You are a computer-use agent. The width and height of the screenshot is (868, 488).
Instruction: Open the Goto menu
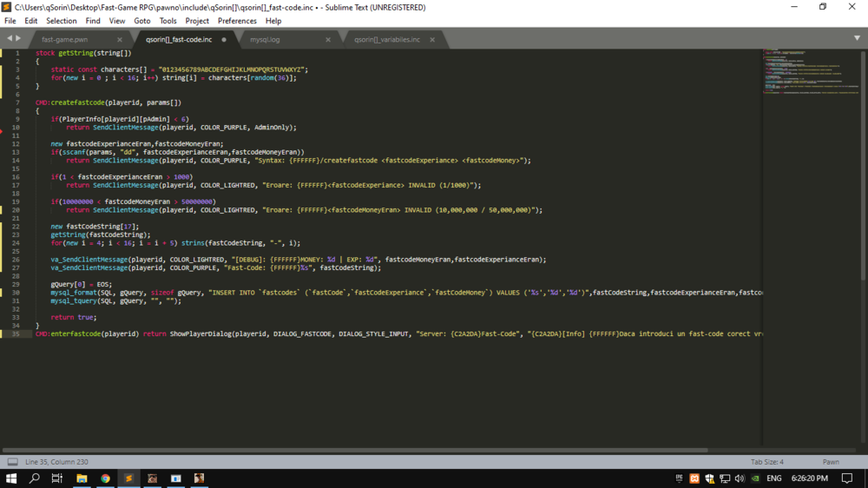[142, 21]
